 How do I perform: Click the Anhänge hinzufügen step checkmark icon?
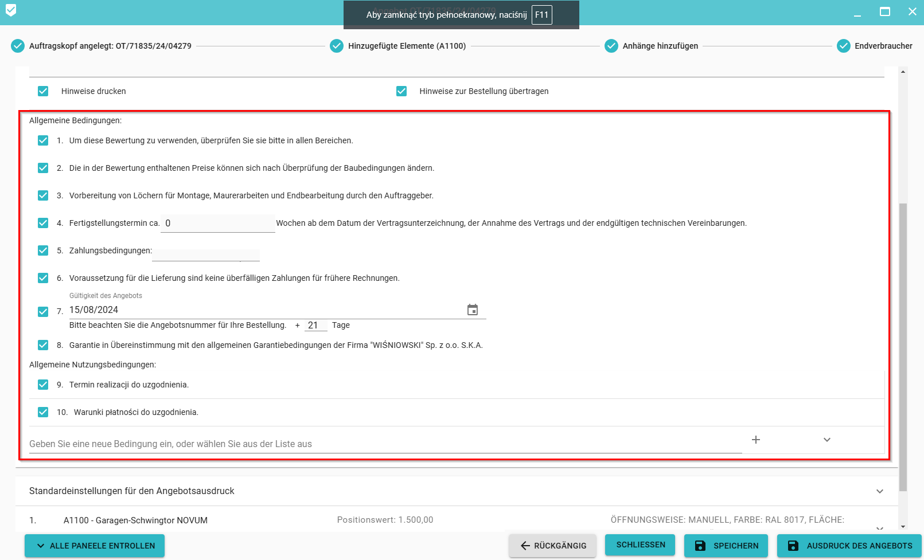[x=611, y=46]
